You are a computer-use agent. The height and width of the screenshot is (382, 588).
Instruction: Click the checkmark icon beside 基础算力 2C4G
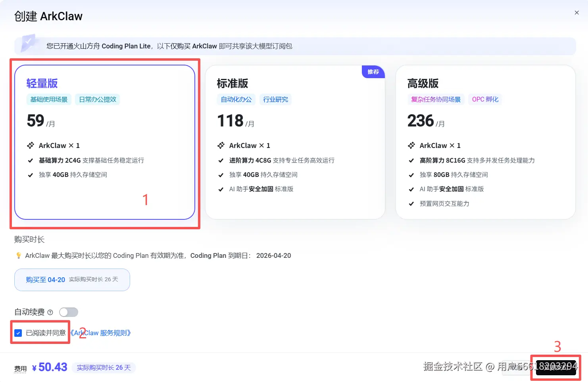tap(31, 161)
